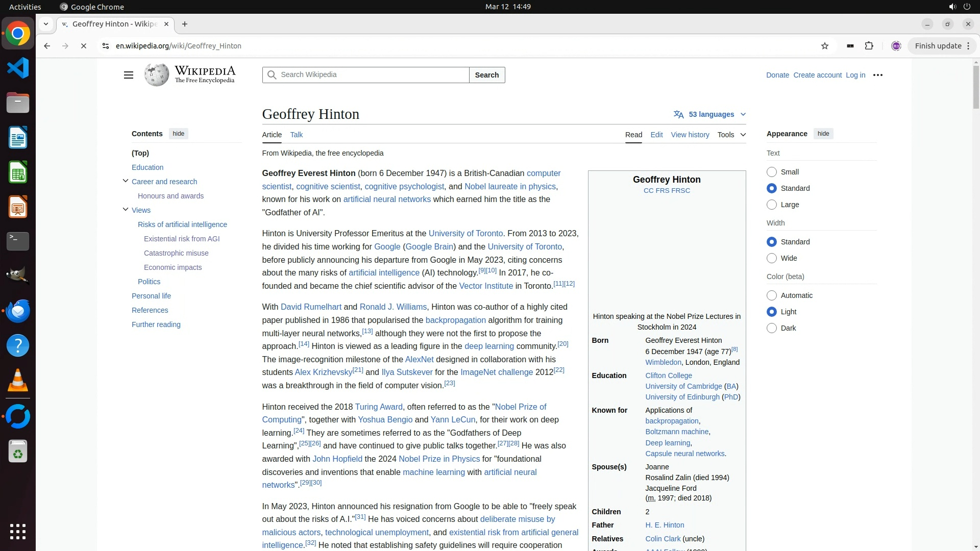This screenshot has width=980, height=551.
Task: Open new browser tab plus icon
Action: (x=185, y=24)
